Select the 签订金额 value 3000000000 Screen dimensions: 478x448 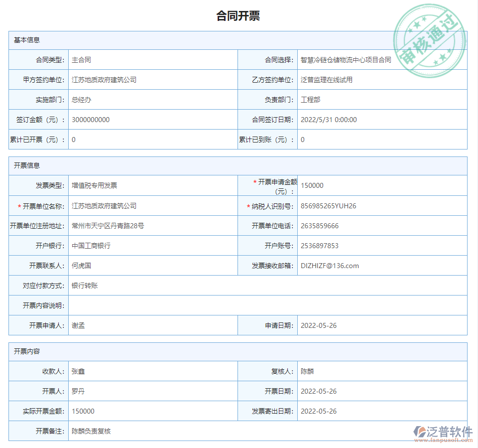(x=92, y=120)
